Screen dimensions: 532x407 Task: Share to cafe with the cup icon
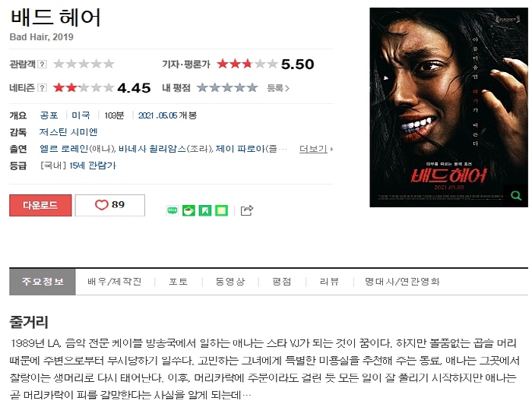click(x=188, y=211)
